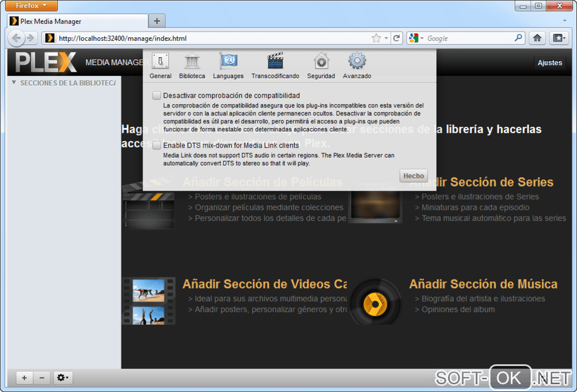Click the music vinyl record icon
The image size is (577, 392).
point(375,302)
